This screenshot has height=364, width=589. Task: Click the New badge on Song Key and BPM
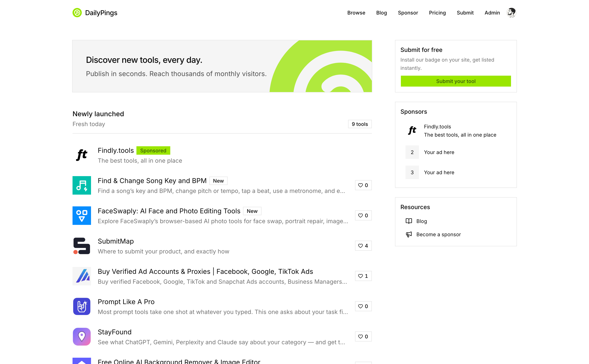coord(218,181)
